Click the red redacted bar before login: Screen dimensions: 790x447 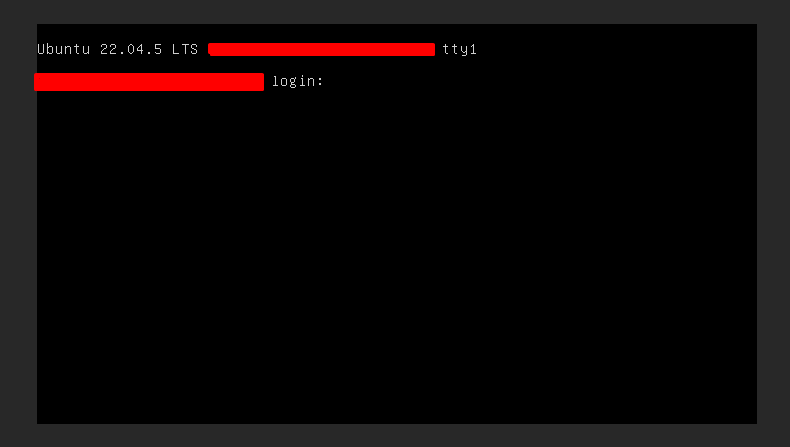coord(149,82)
